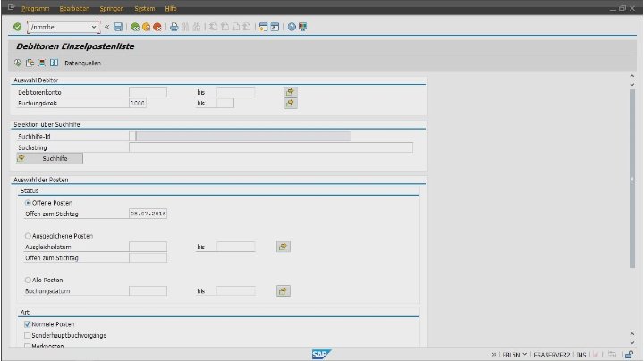The image size is (644, 361).
Task: Open the Springen menu
Action: pyautogui.click(x=112, y=8)
